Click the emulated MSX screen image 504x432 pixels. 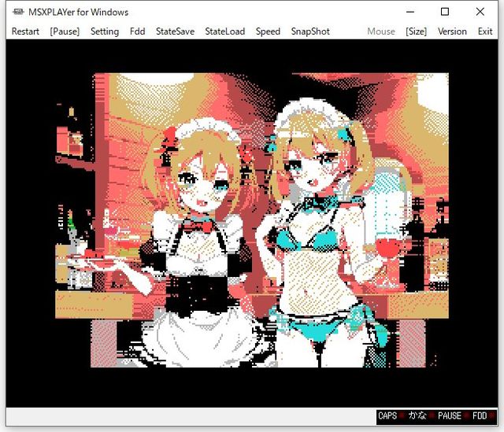coord(252,220)
